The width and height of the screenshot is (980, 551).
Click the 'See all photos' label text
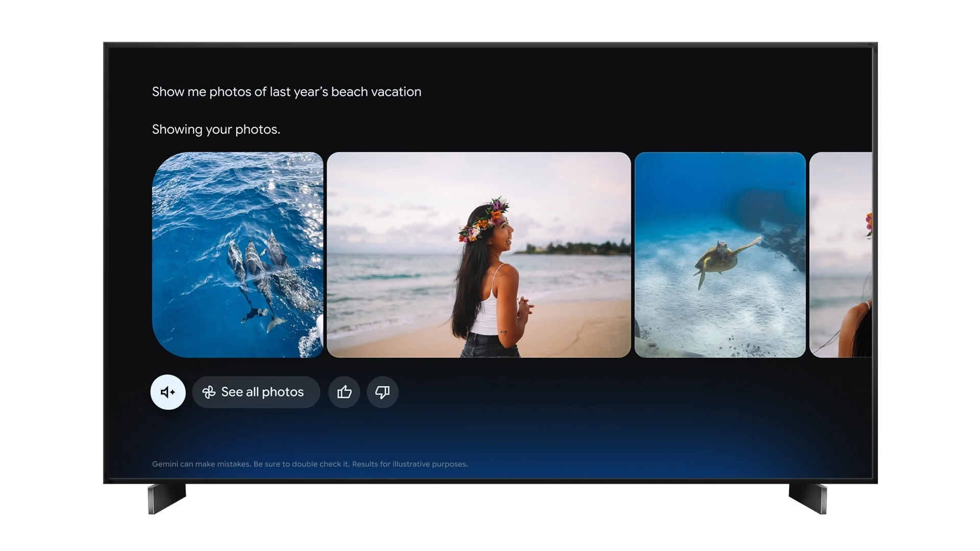tap(262, 392)
